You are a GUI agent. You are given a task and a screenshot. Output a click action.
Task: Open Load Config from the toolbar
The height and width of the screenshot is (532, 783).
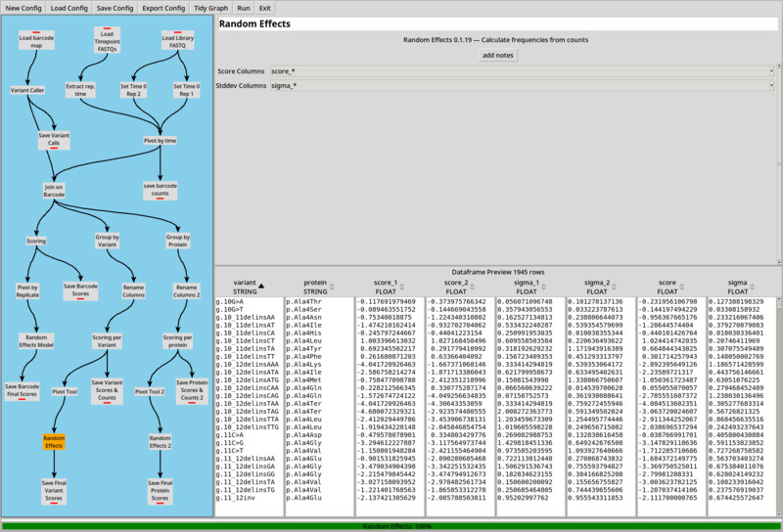pos(69,8)
